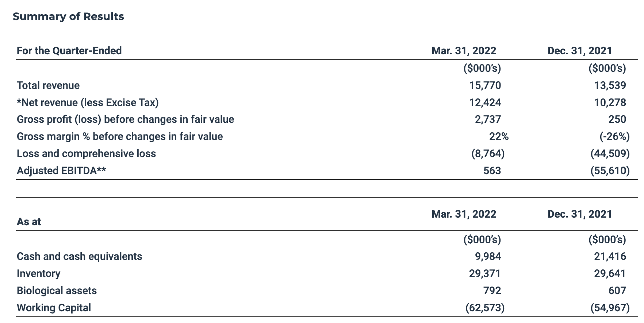Image resolution: width=644 pixels, height=323 pixels.
Task: Click the (-26%) gross margin value
Action: point(614,136)
